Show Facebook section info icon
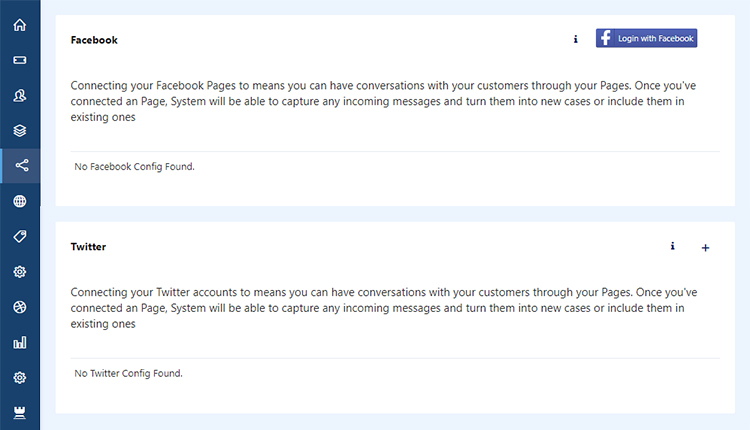The image size is (750, 430). [575, 39]
